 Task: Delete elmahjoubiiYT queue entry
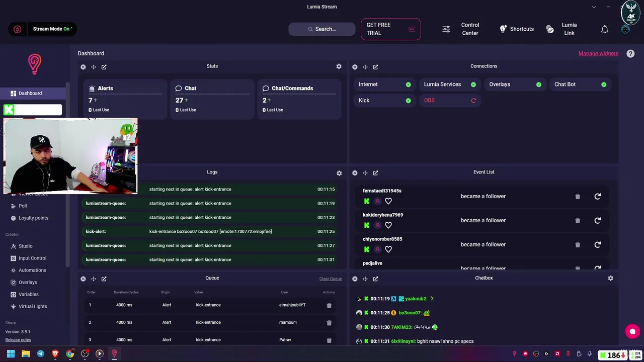pos(329,305)
